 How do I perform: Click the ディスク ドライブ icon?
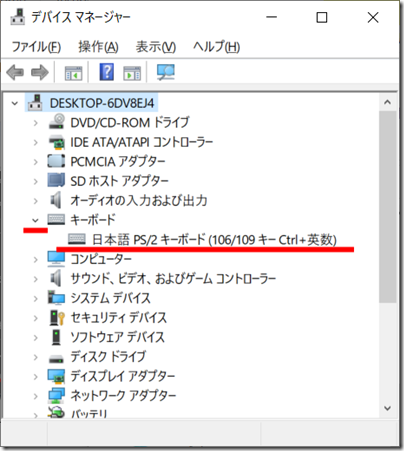point(56,359)
